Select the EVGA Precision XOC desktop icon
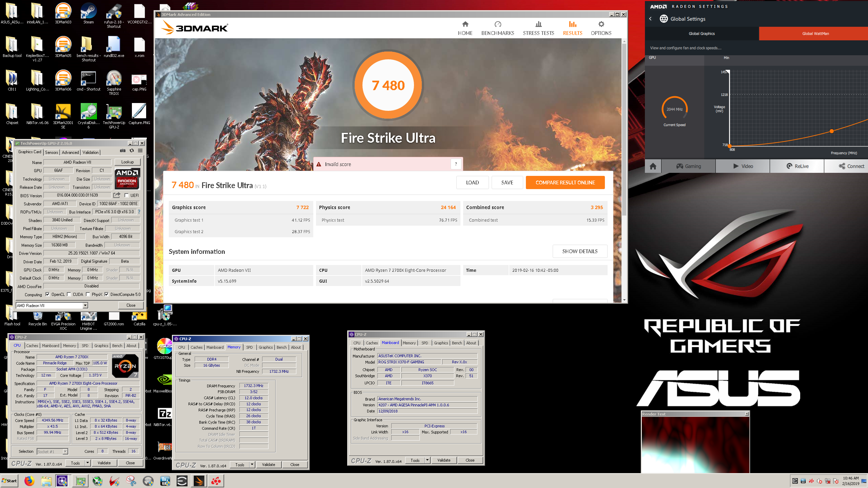 tap(63, 321)
